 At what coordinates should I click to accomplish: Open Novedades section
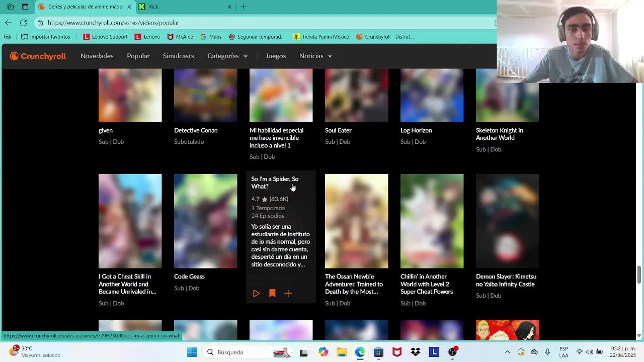coord(97,56)
